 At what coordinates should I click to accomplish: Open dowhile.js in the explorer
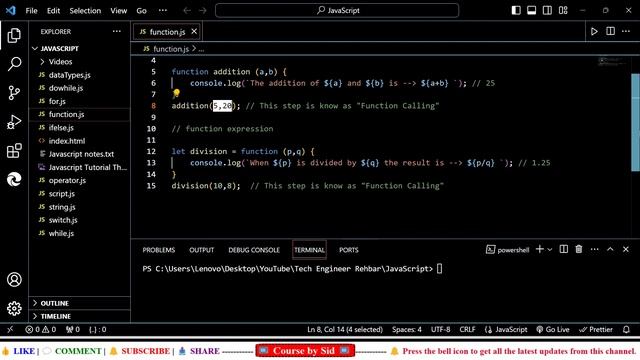(66, 88)
